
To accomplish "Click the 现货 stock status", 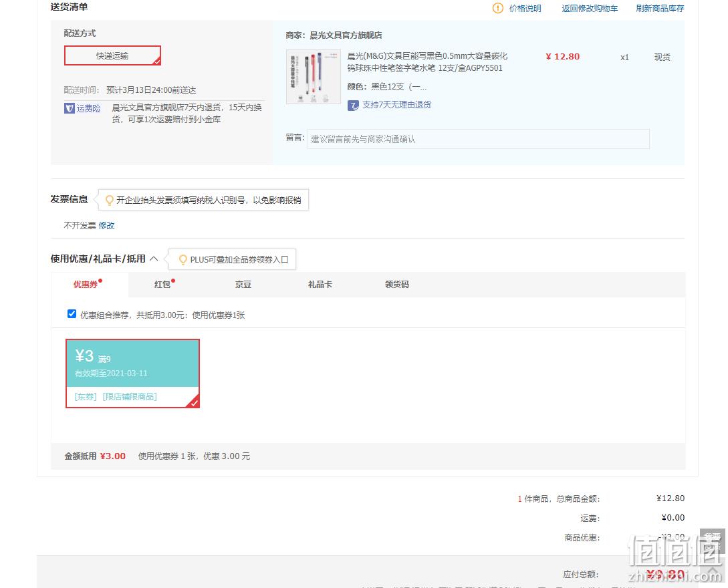I will coord(662,57).
